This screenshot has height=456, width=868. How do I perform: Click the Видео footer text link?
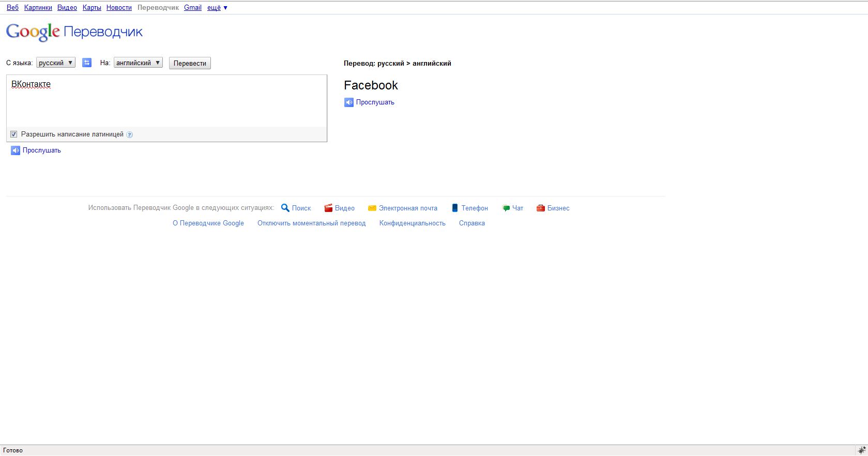[345, 208]
